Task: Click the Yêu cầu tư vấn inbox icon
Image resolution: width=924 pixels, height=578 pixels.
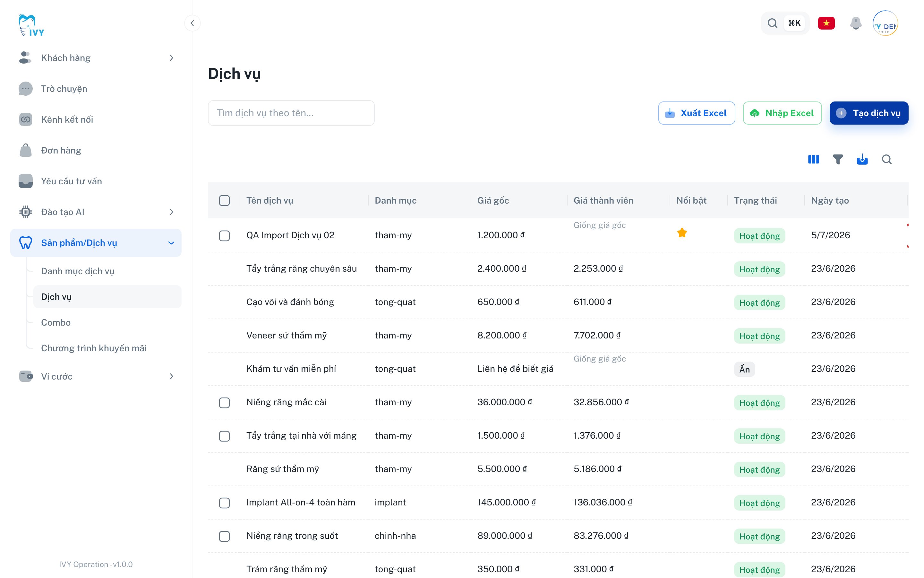Action: coord(25,181)
